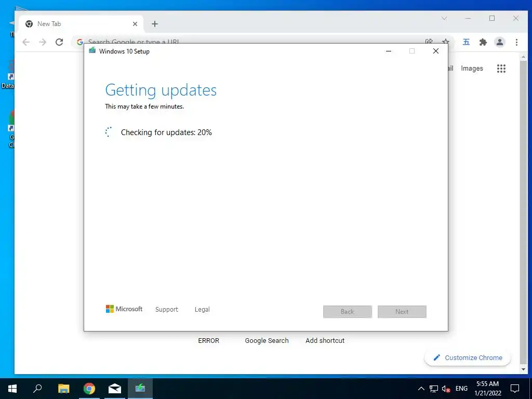Open the clock showing 5:55 AM

(487, 389)
